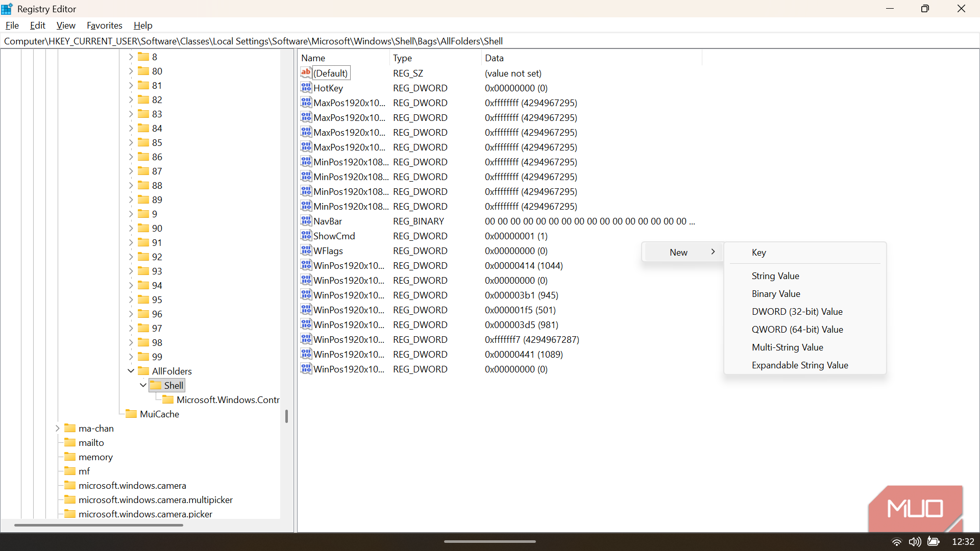Expand the key named 97

(131, 328)
